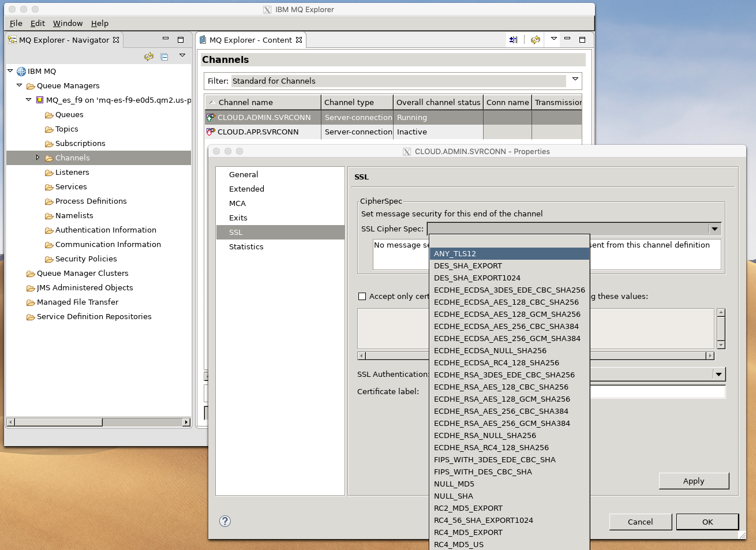This screenshot has height=550, width=756.
Task: Select the ECDHE_RSA_AES_256_GCM_SHA384 cipher entry
Action: coord(501,423)
